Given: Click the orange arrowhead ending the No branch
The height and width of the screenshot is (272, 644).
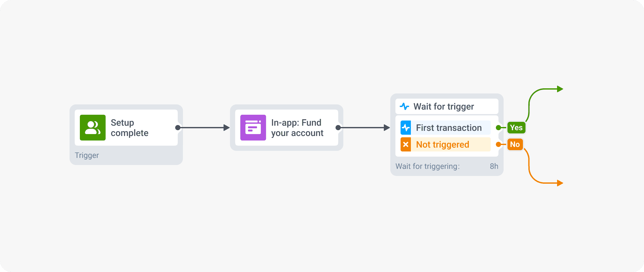Looking at the screenshot, I should click(x=560, y=183).
